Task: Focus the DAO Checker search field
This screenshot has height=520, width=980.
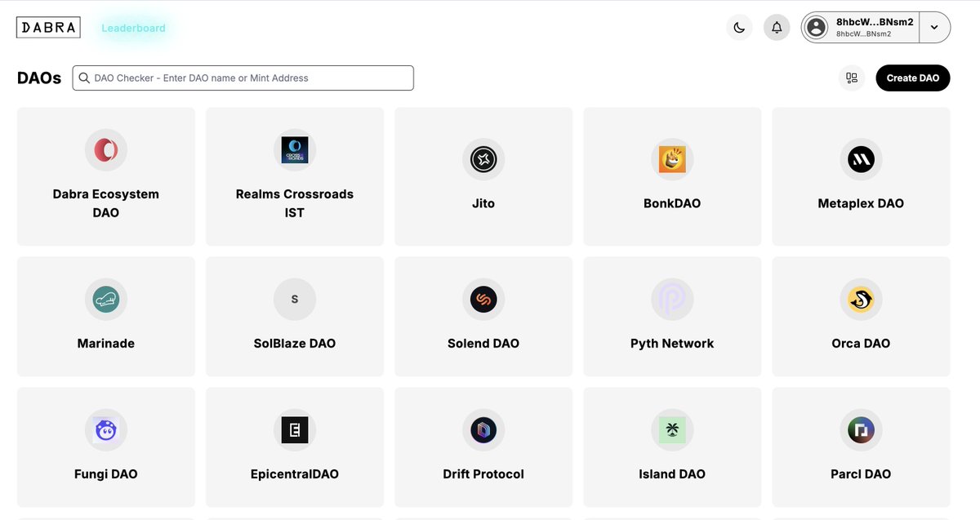Action: click(243, 78)
